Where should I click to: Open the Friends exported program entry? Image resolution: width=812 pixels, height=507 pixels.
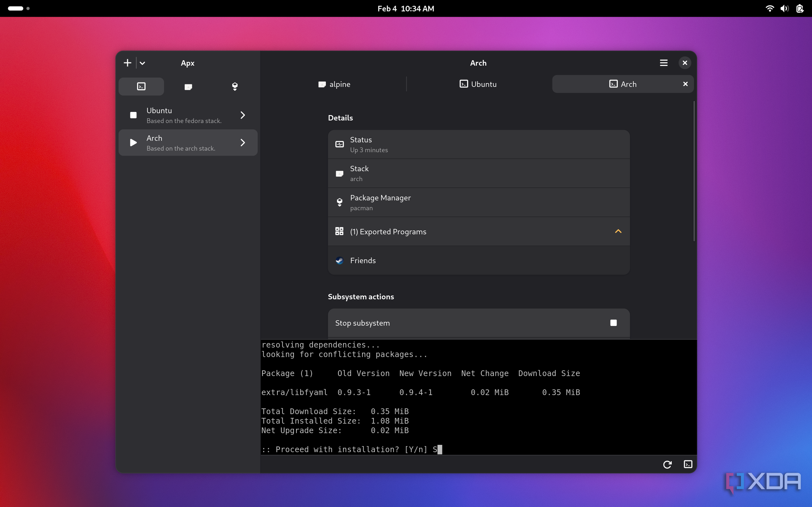click(479, 261)
